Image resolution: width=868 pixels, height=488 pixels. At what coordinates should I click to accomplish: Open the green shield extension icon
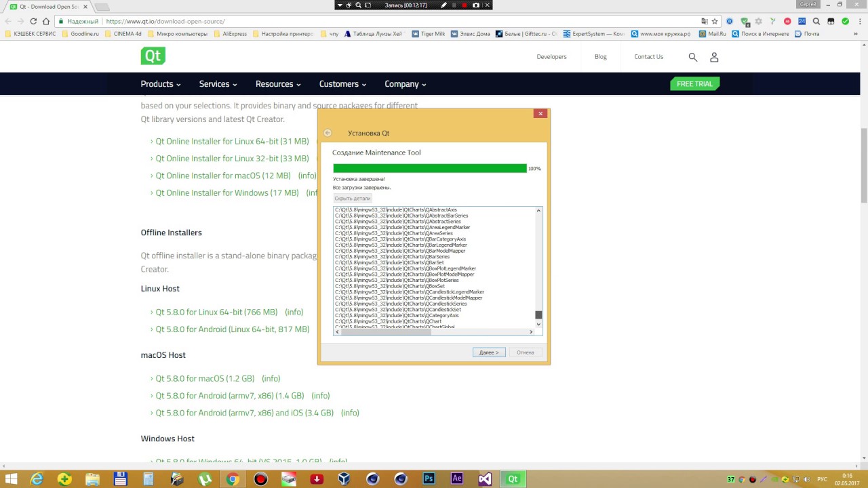[x=745, y=21]
